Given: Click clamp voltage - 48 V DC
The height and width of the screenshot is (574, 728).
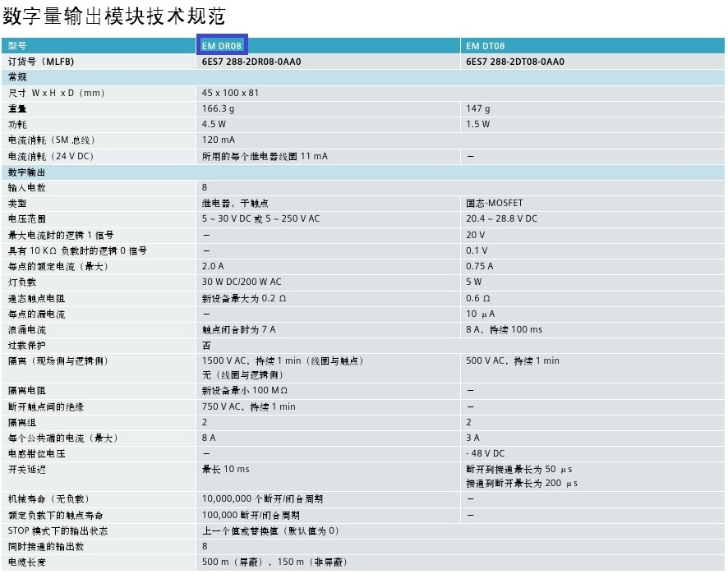Looking at the screenshot, I should [x=485, y=453].
